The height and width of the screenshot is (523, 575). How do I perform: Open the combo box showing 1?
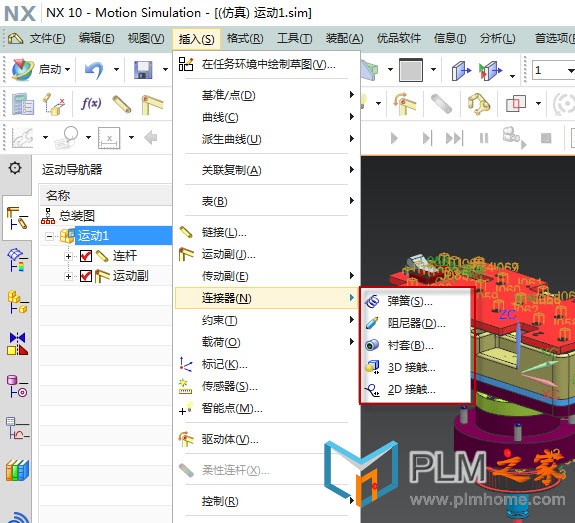(x=553, y=70)
